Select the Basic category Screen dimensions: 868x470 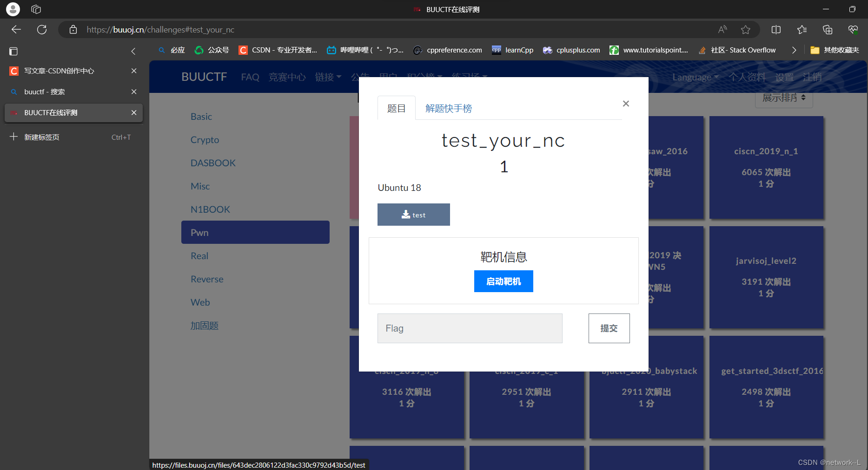(x=255, y=117)
